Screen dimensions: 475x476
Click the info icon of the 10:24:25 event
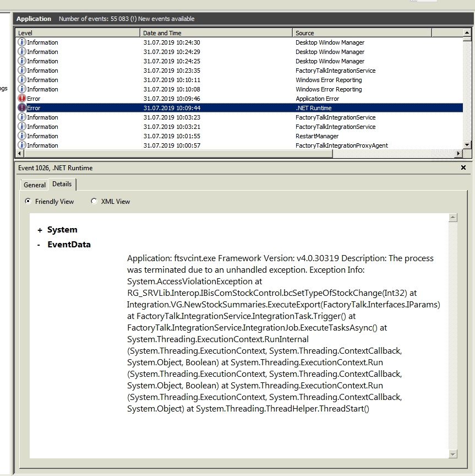point(22,61)
